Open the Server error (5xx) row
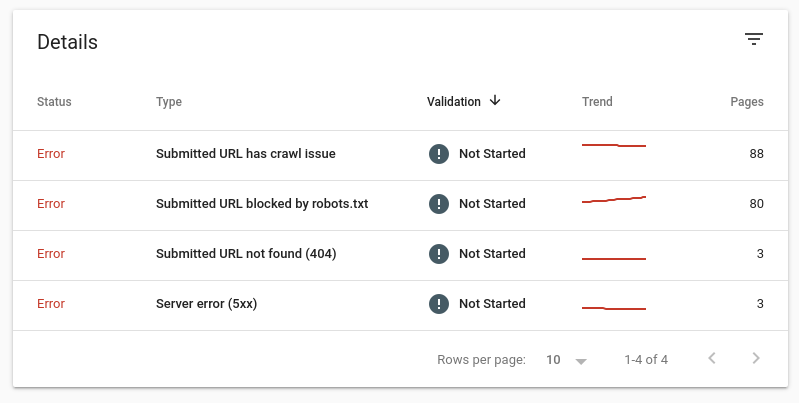This screenshot has width=799, height=403. point(207,304)
